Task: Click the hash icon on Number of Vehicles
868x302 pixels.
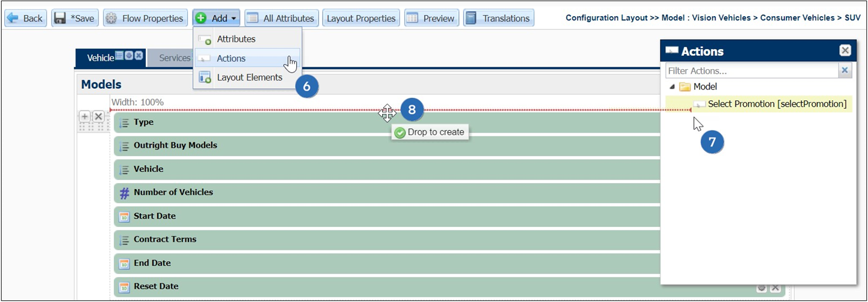Action: (x=124, y=193)
